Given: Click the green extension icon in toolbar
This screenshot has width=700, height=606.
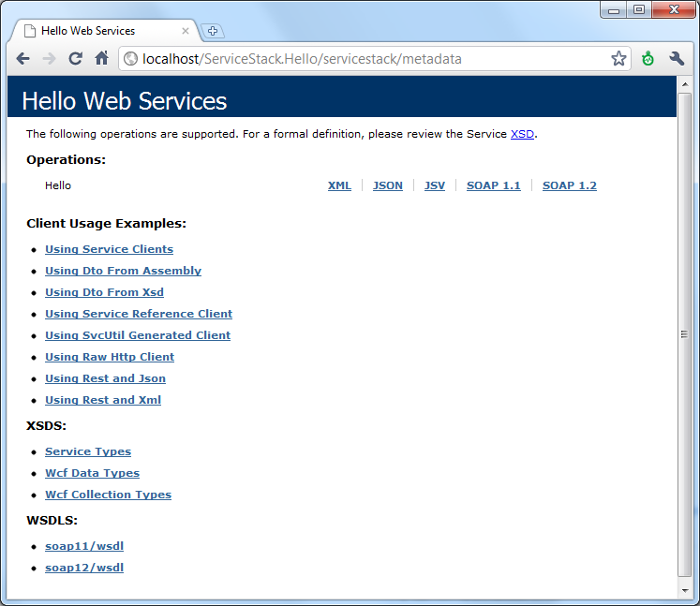Looking at the screenshot, I should tap(648, 59).
